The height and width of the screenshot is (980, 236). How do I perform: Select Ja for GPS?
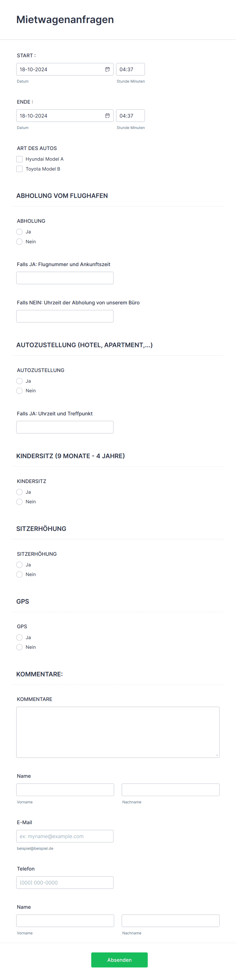(x=19, y=637)
